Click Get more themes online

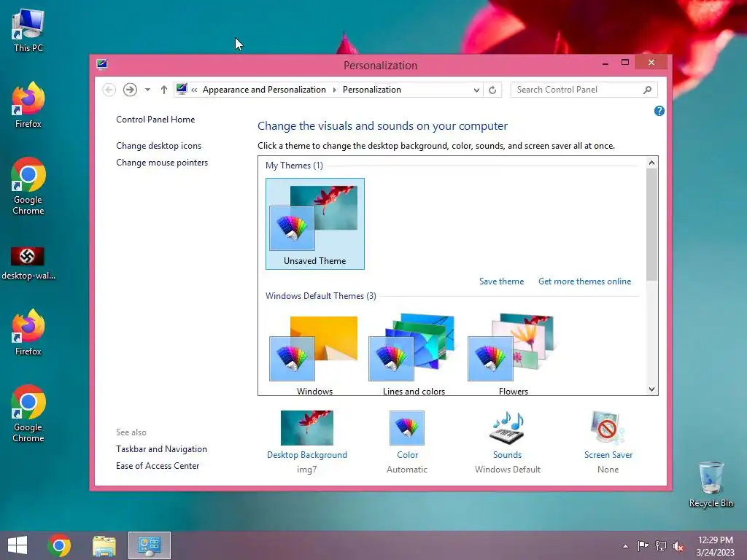pyautogui.click(x=584, y=281)
